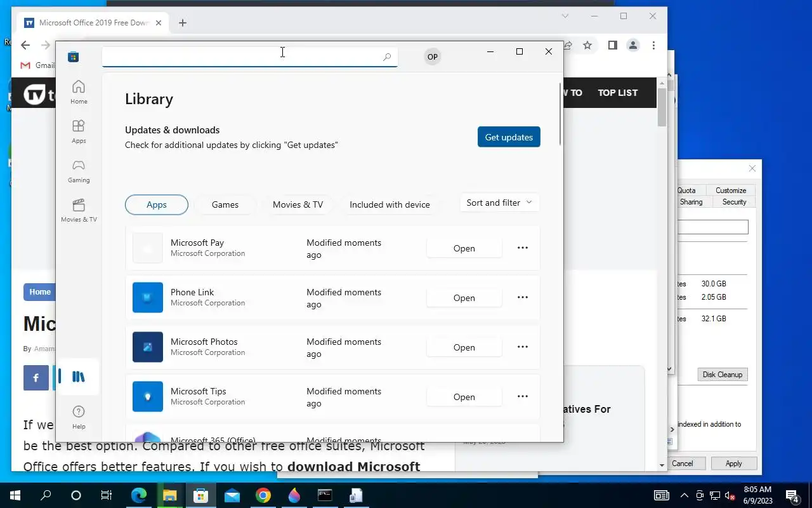Open the Apps section in Store sidebar

[x=79, y=131]
